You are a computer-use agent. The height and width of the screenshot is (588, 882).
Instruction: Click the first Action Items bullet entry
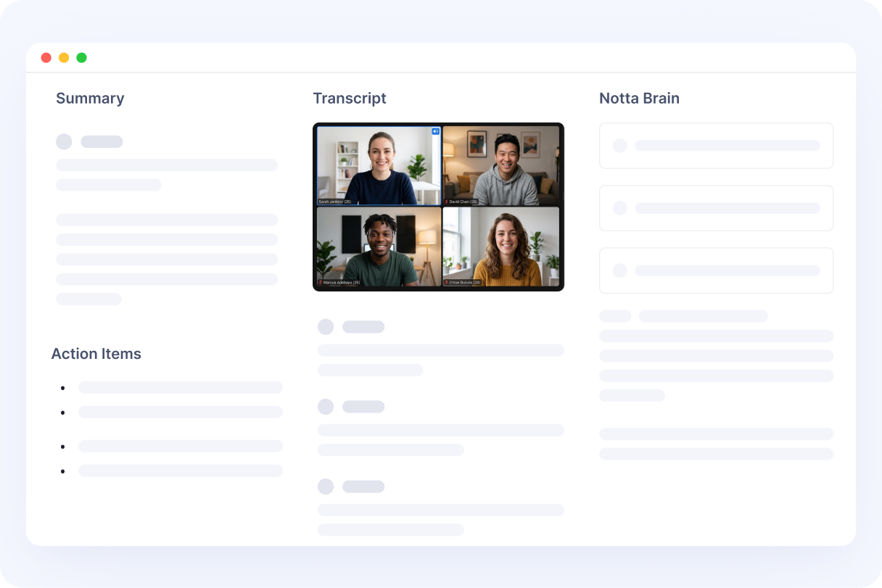coord(180,387)
